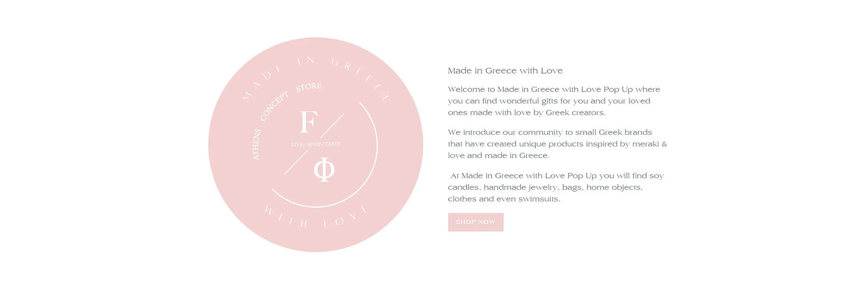Click the diagonal slash beside the F
The image size is (868, 289).
point(332,125)
